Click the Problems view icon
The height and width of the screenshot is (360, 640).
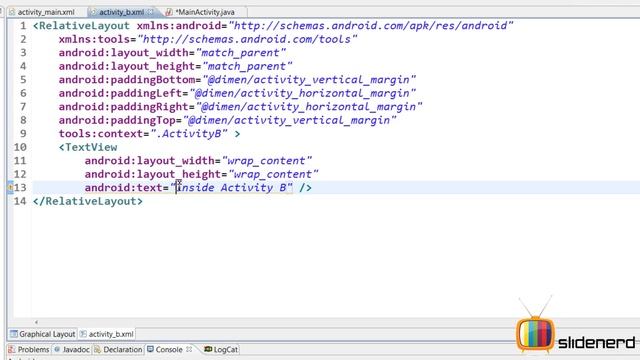(x=12, y=349)
